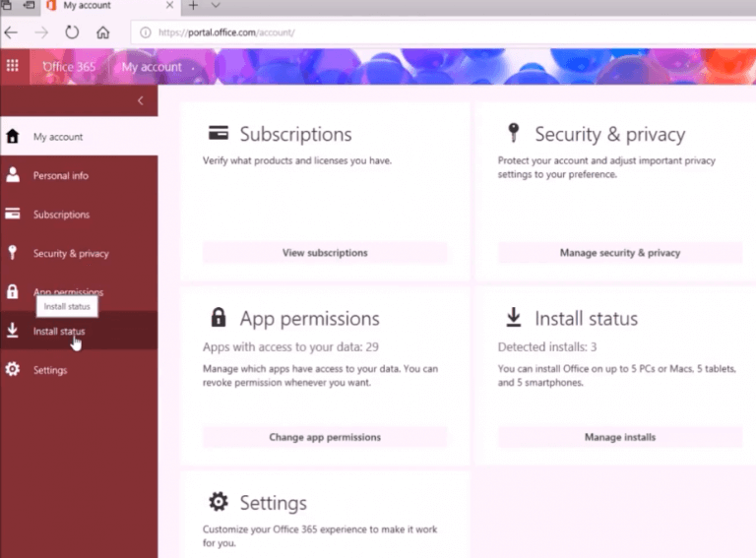The width and height of the screenshot is (756, 558).
Task: Open the tab list dropdown chevron
Action: click(216, 5)
